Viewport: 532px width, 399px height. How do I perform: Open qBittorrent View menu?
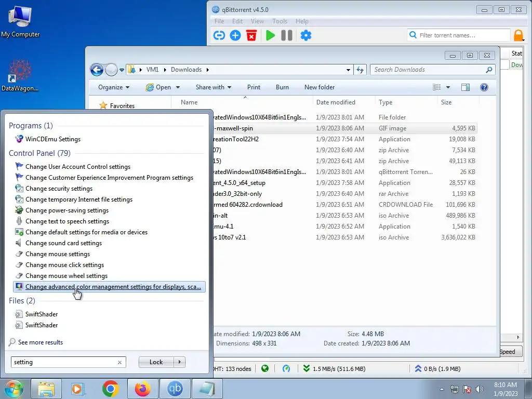257,21
